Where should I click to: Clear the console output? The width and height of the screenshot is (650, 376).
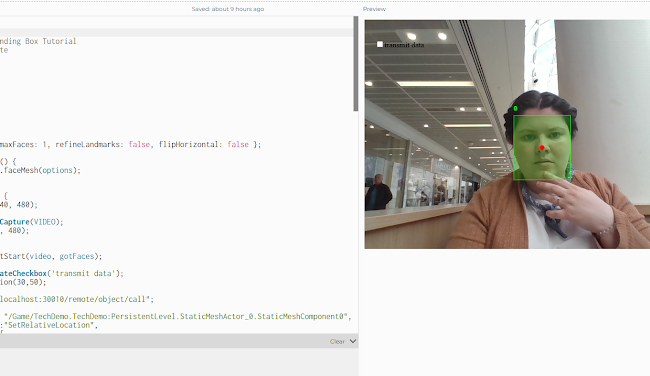coord(337,342)
